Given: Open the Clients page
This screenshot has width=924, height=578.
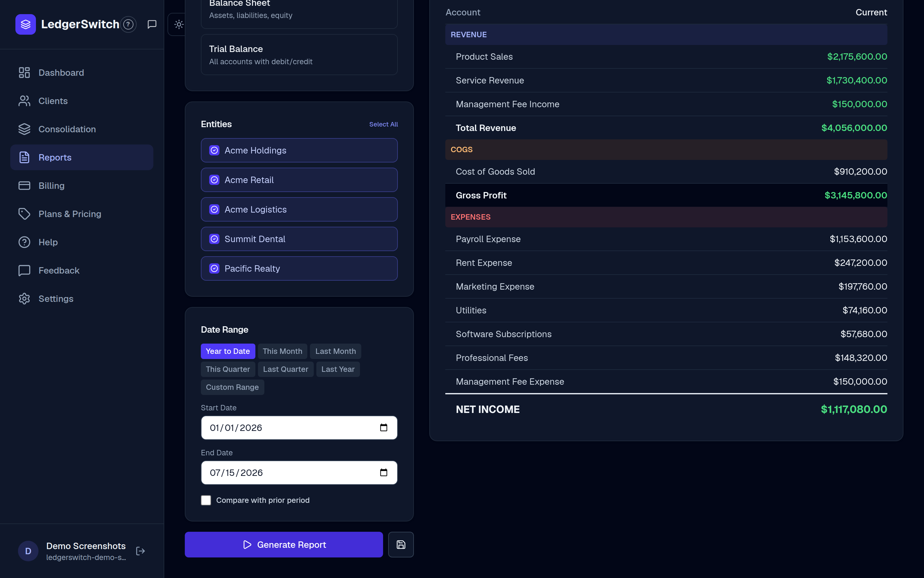Looking at the screenshot, I should point(82,101).
